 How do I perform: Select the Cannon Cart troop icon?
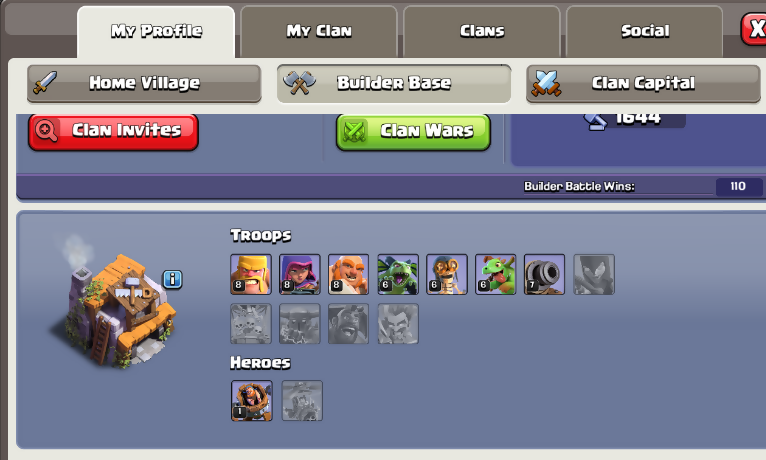(544, 274)
